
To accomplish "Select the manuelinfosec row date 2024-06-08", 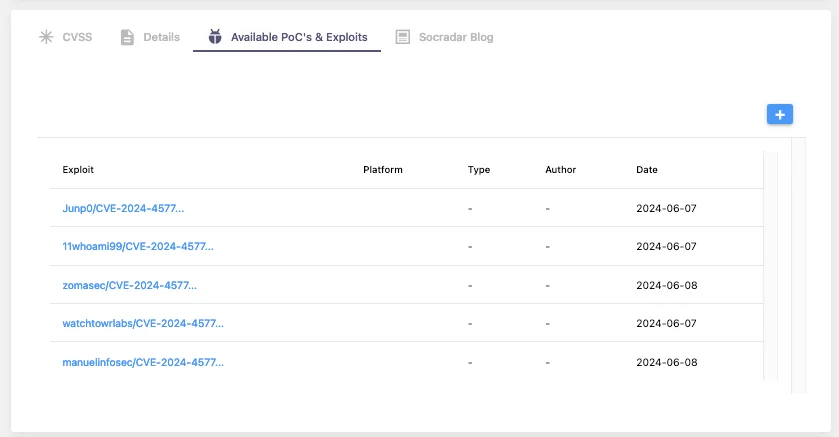I will point(667,363).
